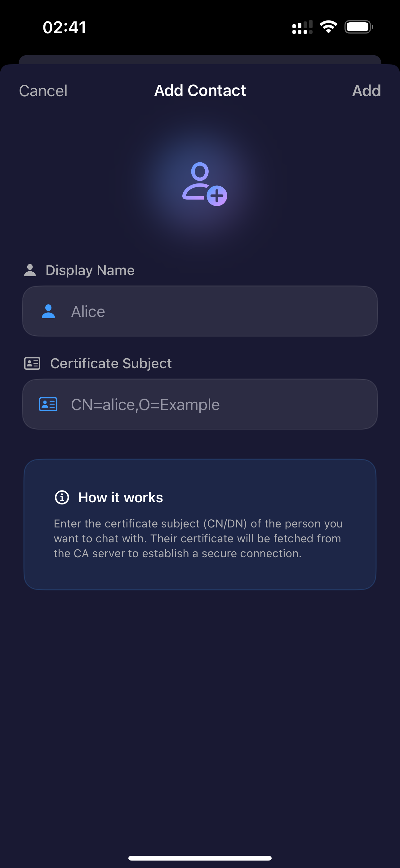Image resolution: width=400 pixels, height=868 pixels.
Task: Click gray ID card icon beside Certificate Subject
Action: (x=32, y=363)
